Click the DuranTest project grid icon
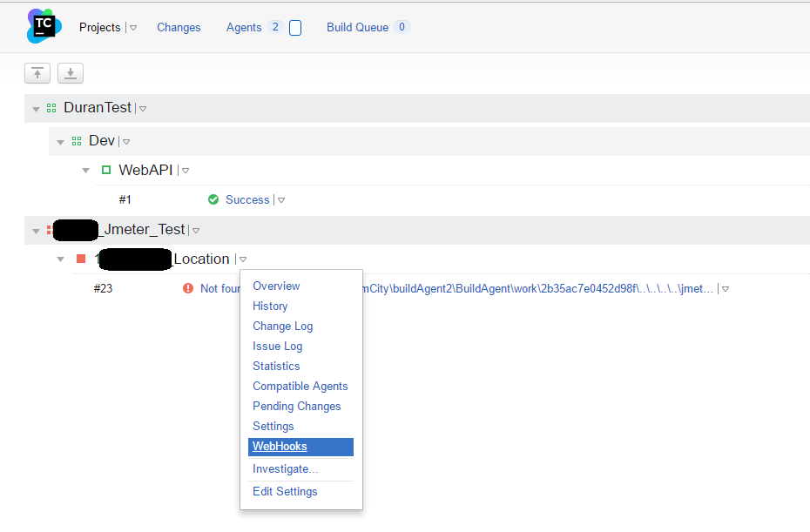 (x=51, y=108)
